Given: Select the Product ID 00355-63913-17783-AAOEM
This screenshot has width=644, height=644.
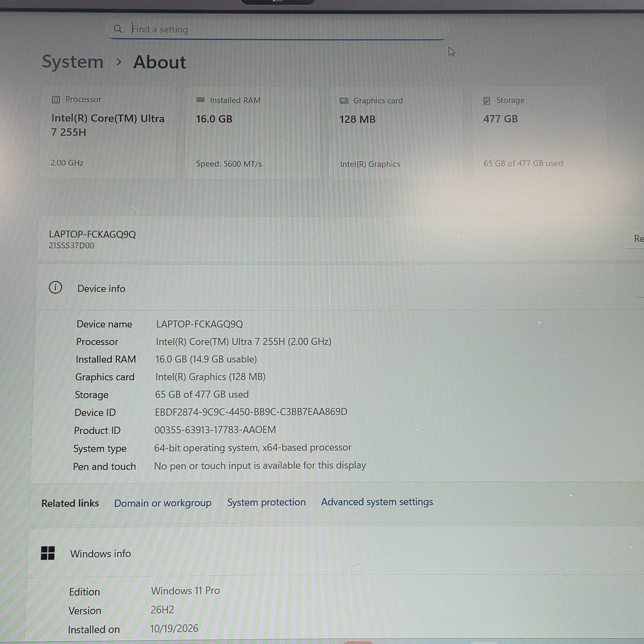Looking at the screenshot, I should pos(215,429).
